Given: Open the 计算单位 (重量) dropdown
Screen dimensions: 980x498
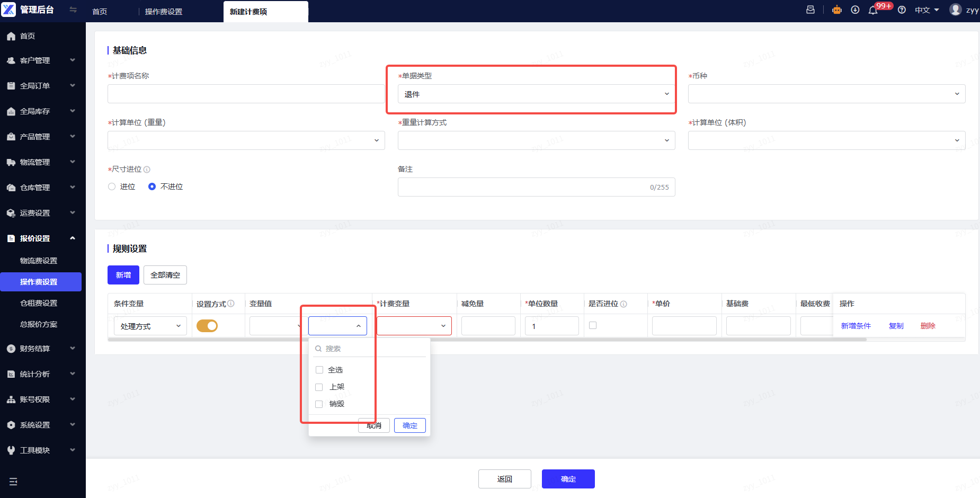Looking at the screenshot, I should pyautogui.click(x=246, y=140).
